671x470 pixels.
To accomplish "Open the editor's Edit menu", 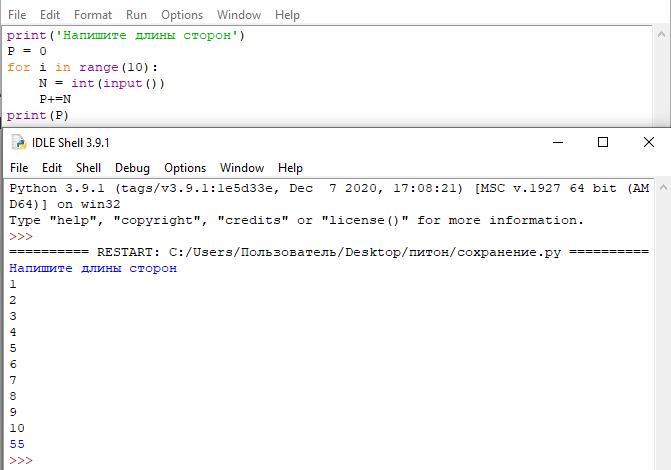I will [x=50, y=15].
